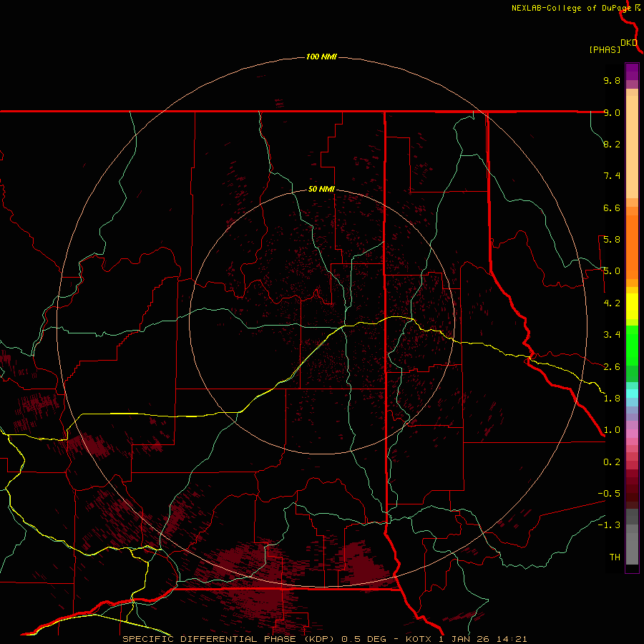Image resolution: width=644 pixels, height=644 pixels.
Task: Click the "14:21" timestamp in the caption
Action: 512,639
